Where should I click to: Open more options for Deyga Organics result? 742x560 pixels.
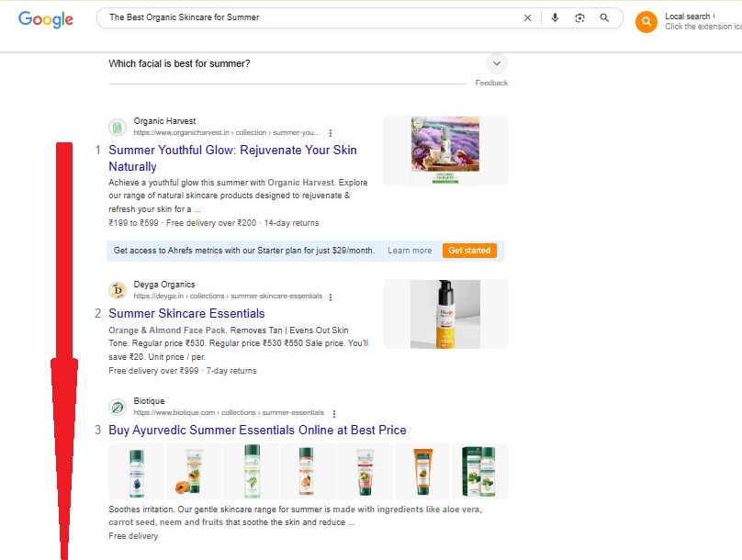click(x=331, y=297)
